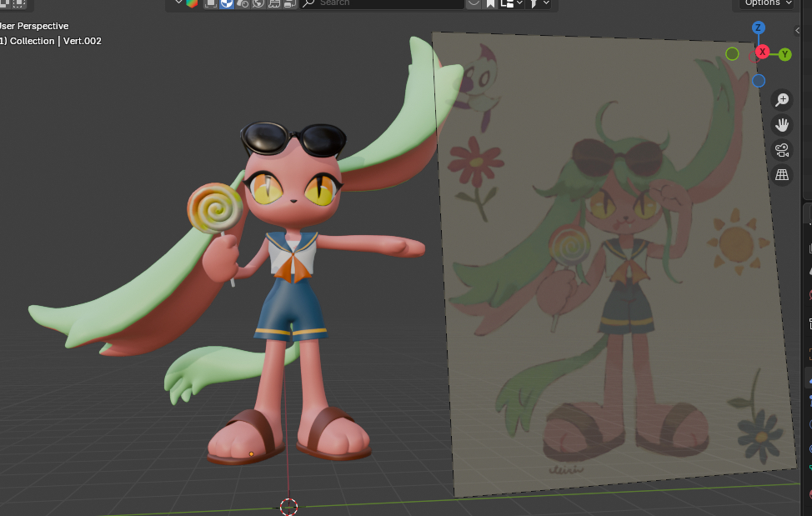Click the red X axis gizmo handle
Screen dimensions: 812x516
(761, 53)
